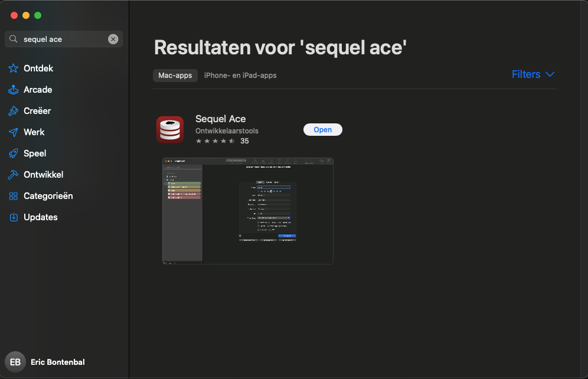This screenshot has height=379, width=588.
Task: Switch to iPhone- en iPad-apps tab
Action: (240, 76)
